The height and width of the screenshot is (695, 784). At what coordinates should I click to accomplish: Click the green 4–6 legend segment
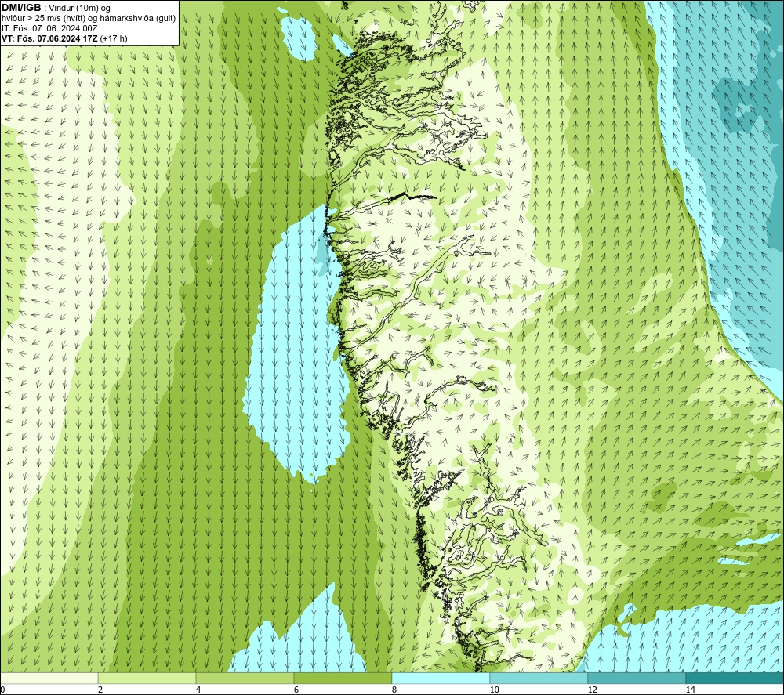point(245,679)
